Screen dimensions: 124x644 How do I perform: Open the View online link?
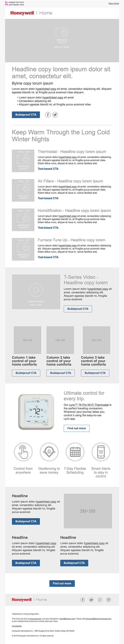113,3
